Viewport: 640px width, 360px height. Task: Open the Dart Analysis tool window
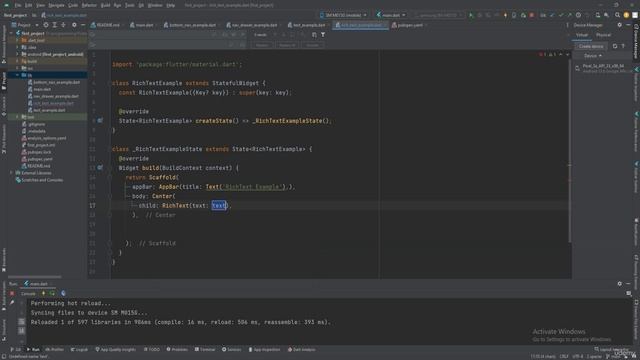pos(301,349)
